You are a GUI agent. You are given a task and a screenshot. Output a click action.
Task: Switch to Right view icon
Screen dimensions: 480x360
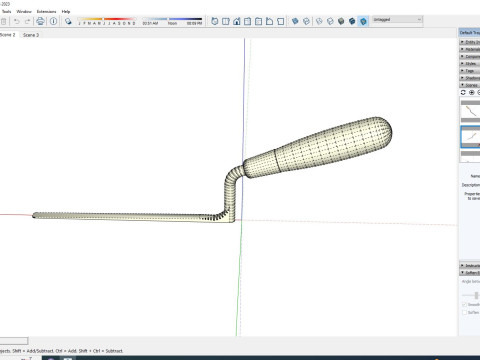[248, 22]
